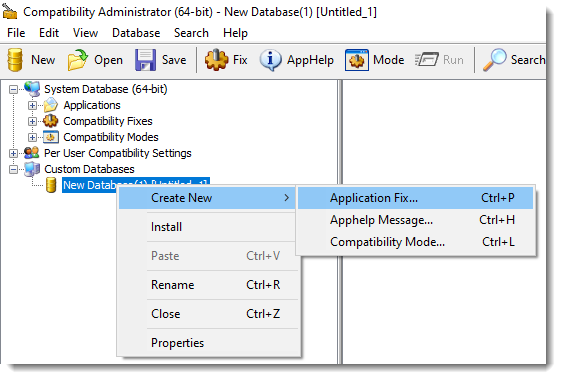Click the Open toolbar button label
Screen dimensions: 561x379
click(x=108, y=60)
